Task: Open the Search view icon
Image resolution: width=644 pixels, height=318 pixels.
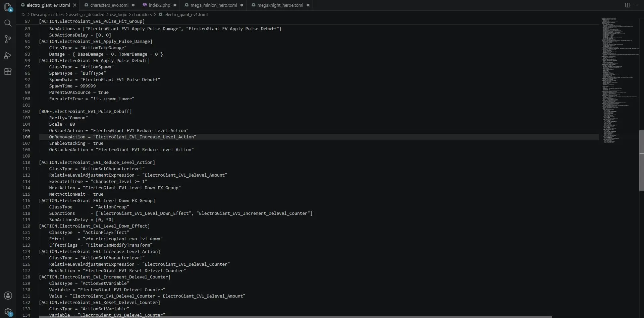Action: tap(8, 23)
